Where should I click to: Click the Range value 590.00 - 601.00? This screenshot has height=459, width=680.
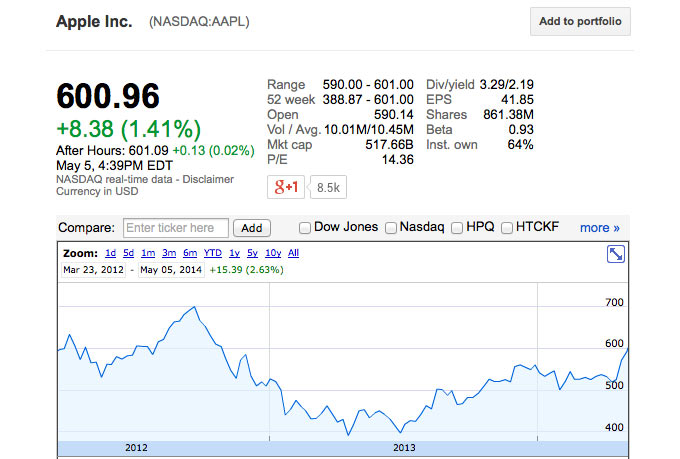(x=368, y=84)
